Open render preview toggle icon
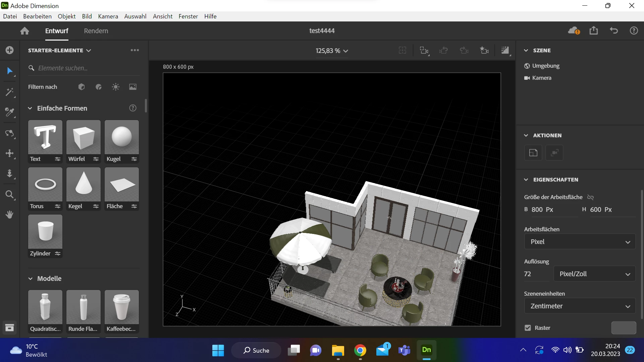This screenshot has height=362, width=644. (505, 51)
